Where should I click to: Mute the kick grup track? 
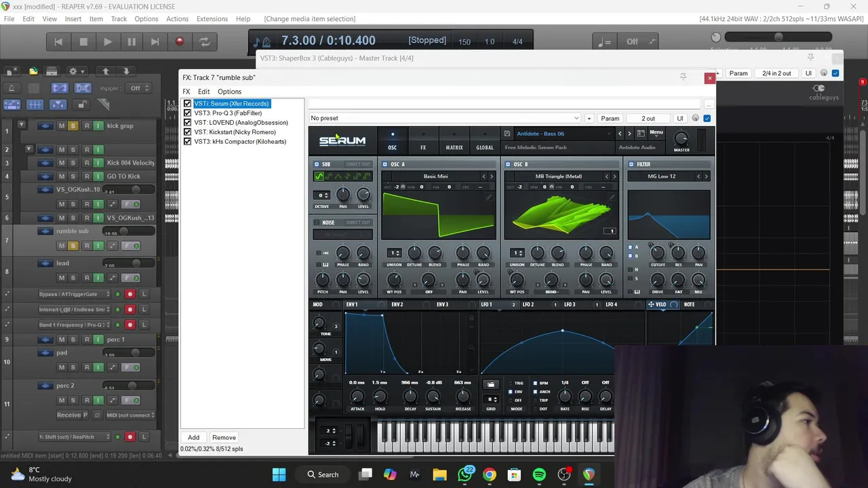62,126
